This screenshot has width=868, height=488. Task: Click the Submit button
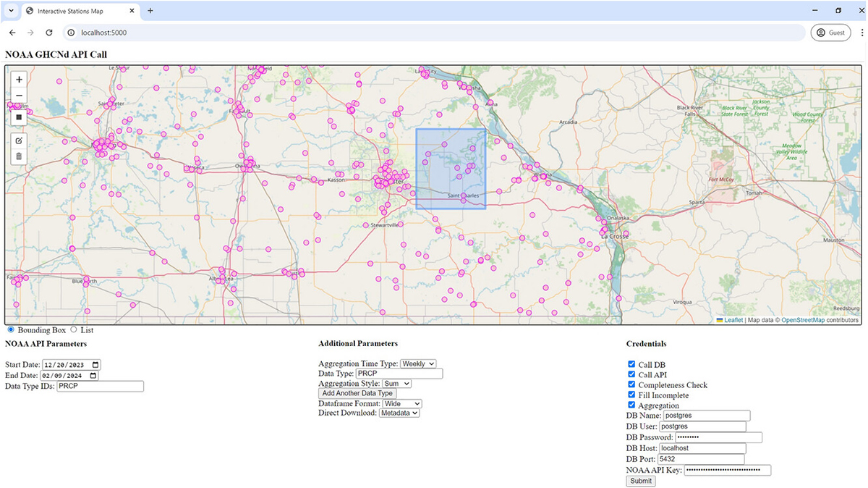tap(640, 481)
